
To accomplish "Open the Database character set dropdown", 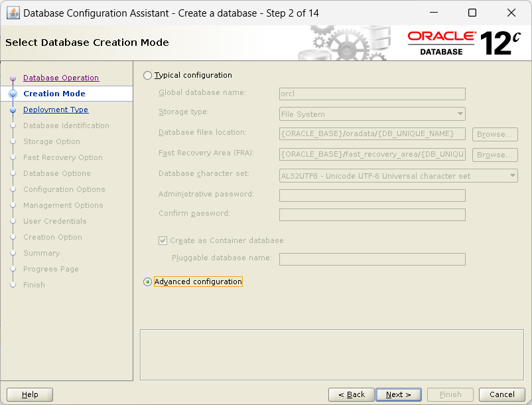I will [x=398, y=176].
